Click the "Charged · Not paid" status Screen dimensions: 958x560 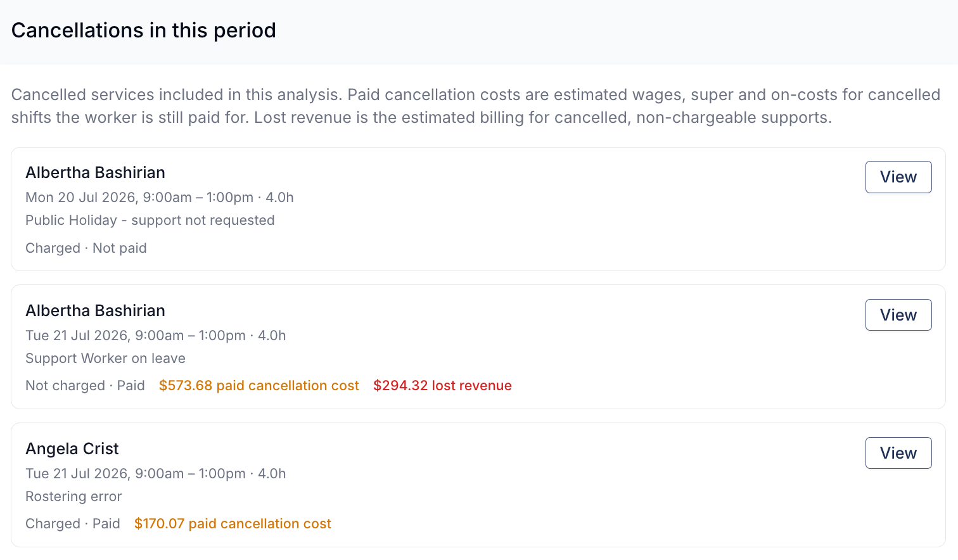tap(86, 248)
